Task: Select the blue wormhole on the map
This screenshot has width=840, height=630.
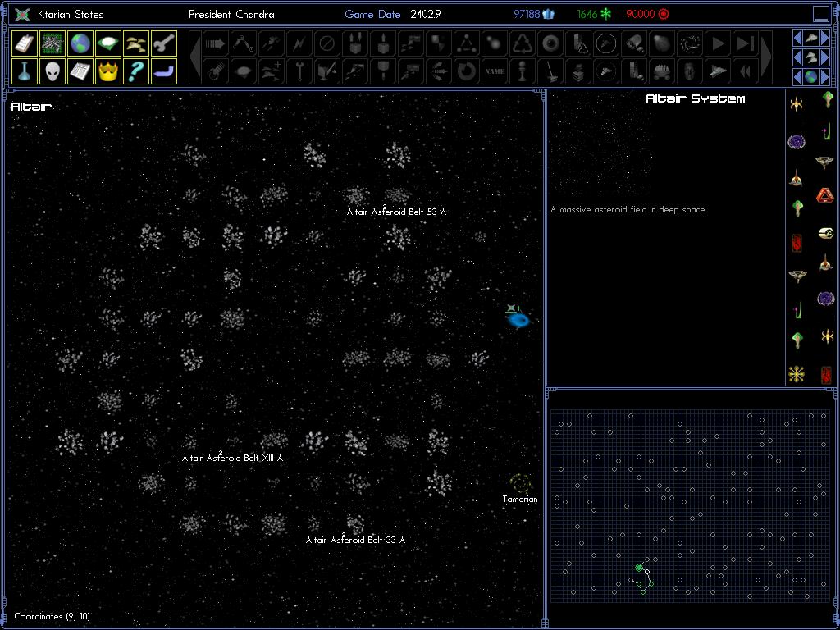Action: point(518,320)
